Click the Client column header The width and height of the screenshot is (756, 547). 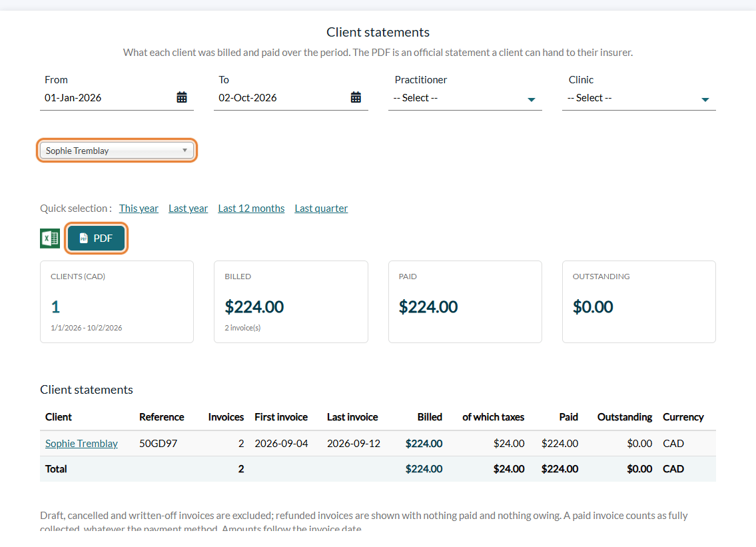pyautogui.click(x=59, y=417)
